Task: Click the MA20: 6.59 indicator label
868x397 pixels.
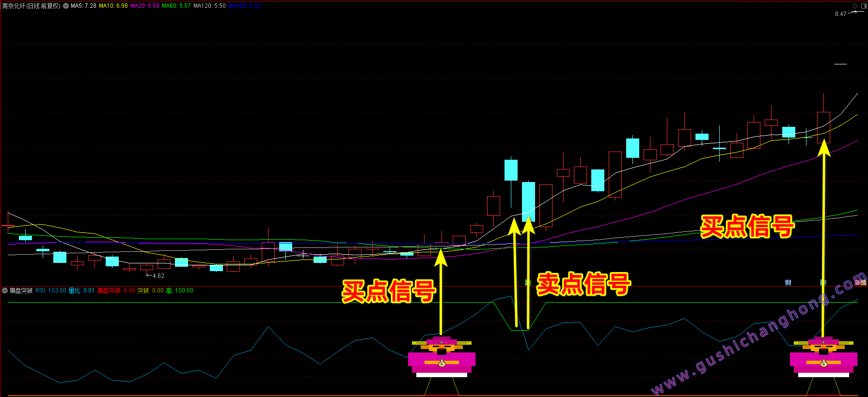Action: pyautogui.click(x=145, y=6)
